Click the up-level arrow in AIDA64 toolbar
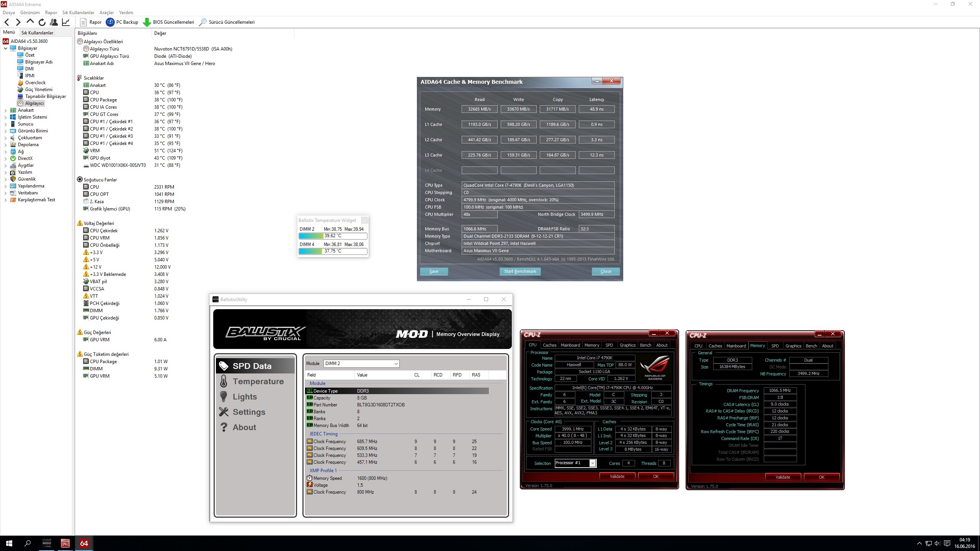Viewport: 980px width, 551px height. point(30,22)
